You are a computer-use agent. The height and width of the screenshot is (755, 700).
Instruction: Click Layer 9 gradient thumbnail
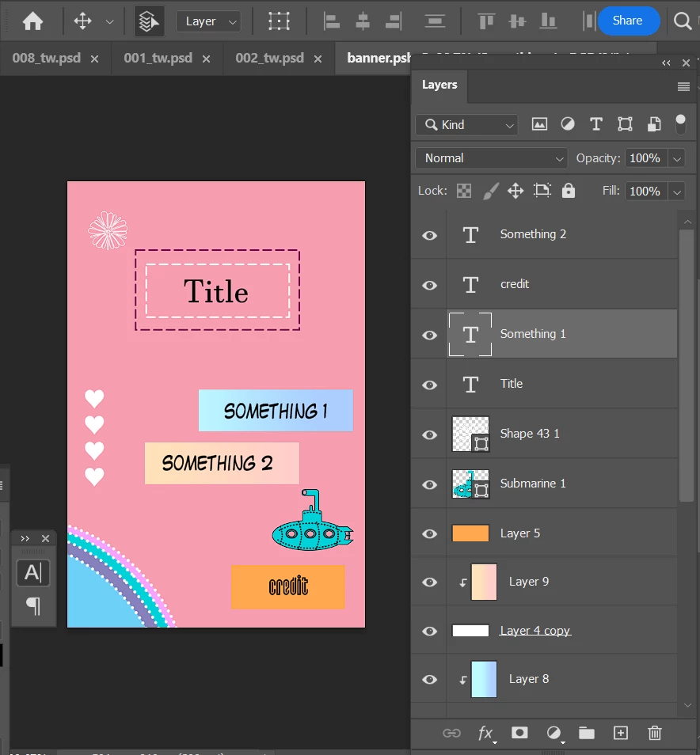(484, 582)
